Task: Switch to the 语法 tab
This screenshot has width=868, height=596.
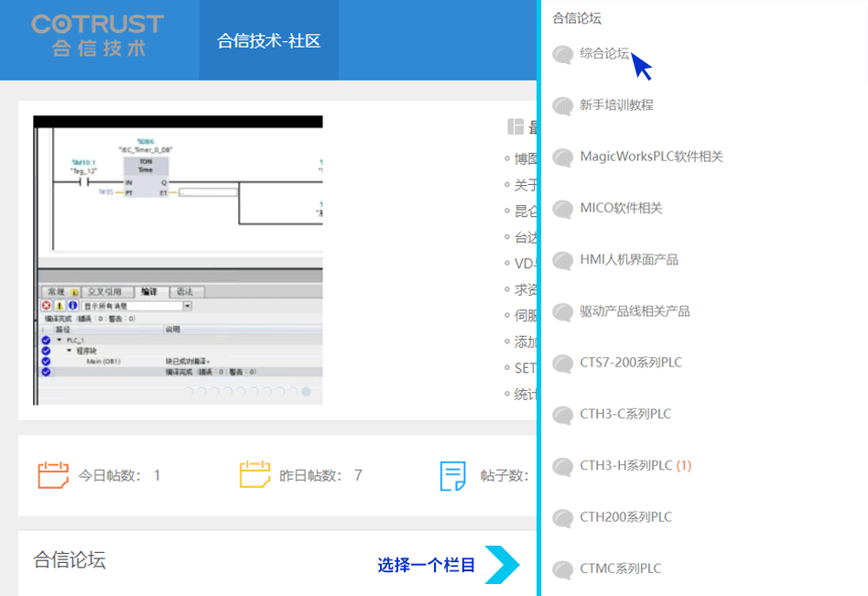Action: coord(186,292)
